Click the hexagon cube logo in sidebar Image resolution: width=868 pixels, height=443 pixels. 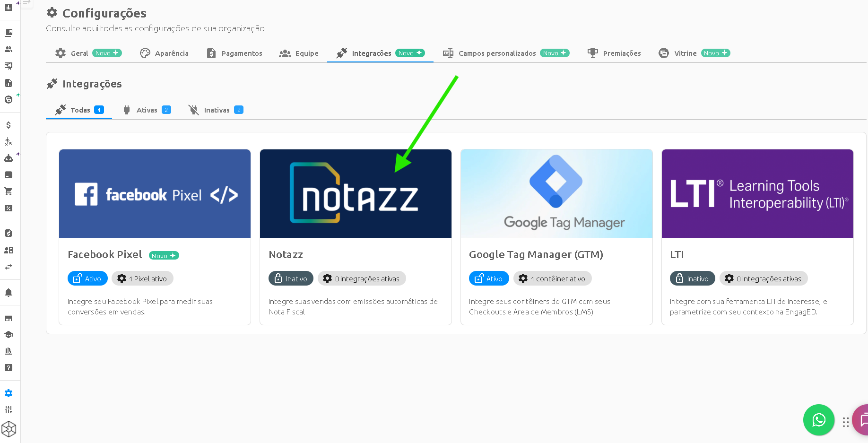point(9,429)
